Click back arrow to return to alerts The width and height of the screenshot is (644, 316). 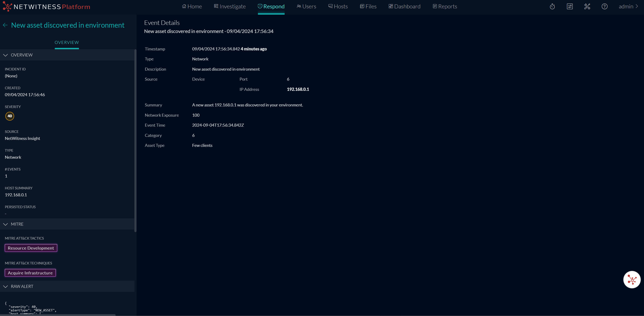pos(5,25)
